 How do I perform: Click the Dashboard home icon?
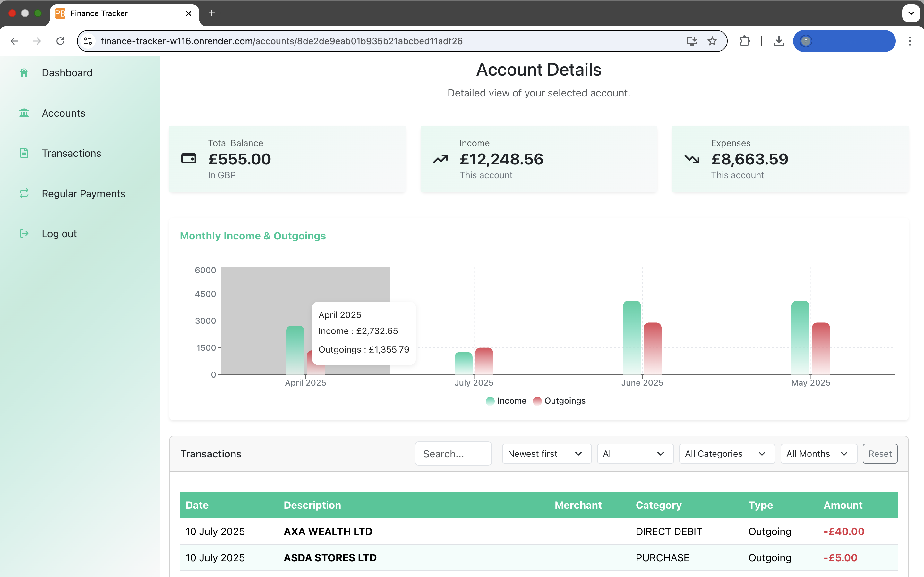[x=24, y=72]
